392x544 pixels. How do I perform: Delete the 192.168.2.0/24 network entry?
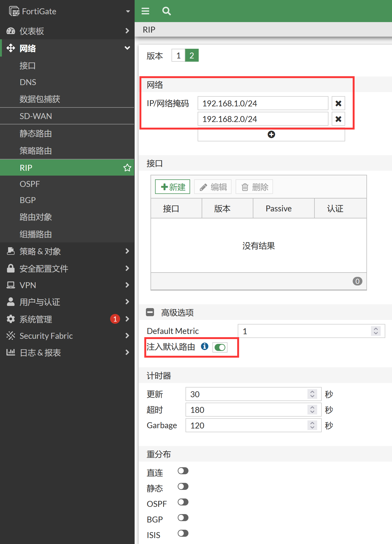[x=338, y=119]
